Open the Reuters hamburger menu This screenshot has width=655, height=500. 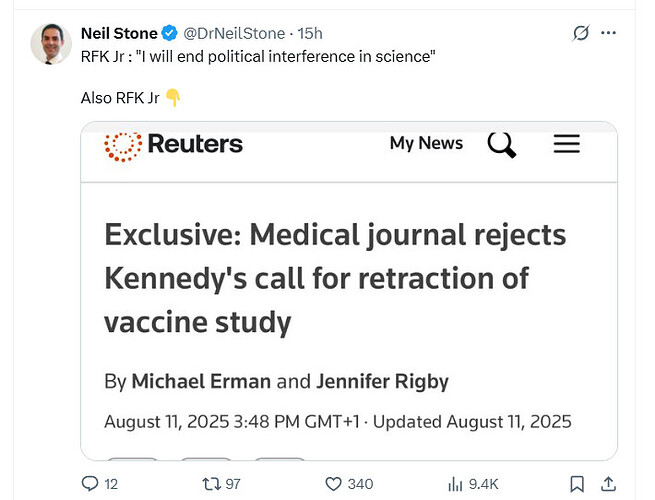pyautogui.click(x=566, y=144)
